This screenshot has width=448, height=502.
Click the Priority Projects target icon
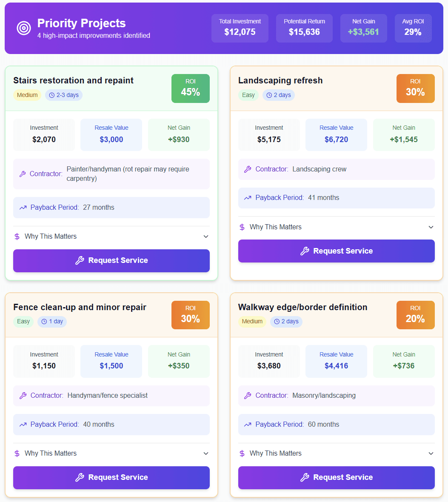coord(24,28)
